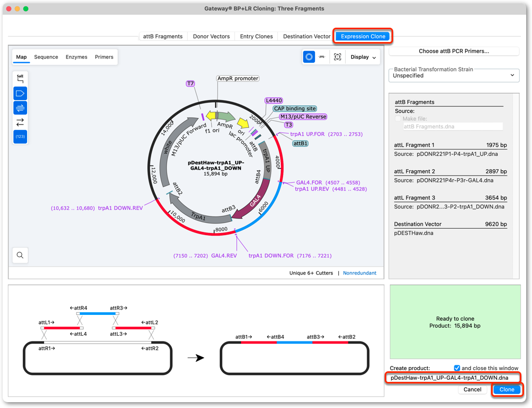
Task: Select the attB1 feature label
Action: [x=301, y=144]
